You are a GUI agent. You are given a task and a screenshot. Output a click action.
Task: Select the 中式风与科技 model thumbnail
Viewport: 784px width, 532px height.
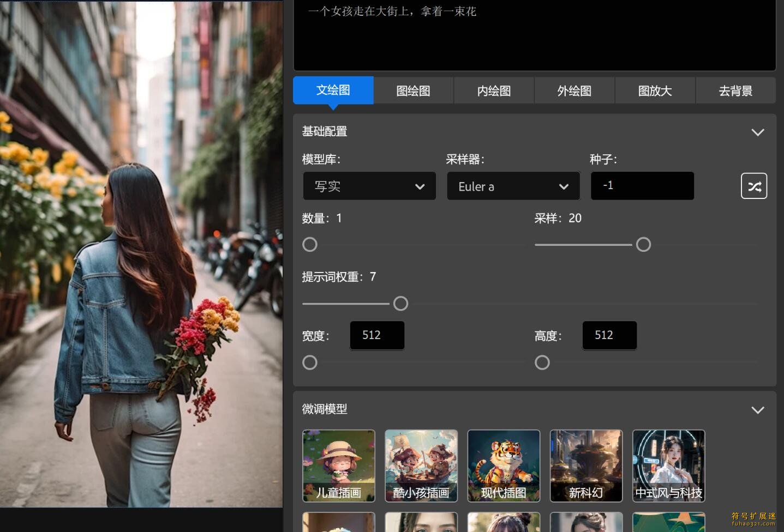tap(669, 465)
